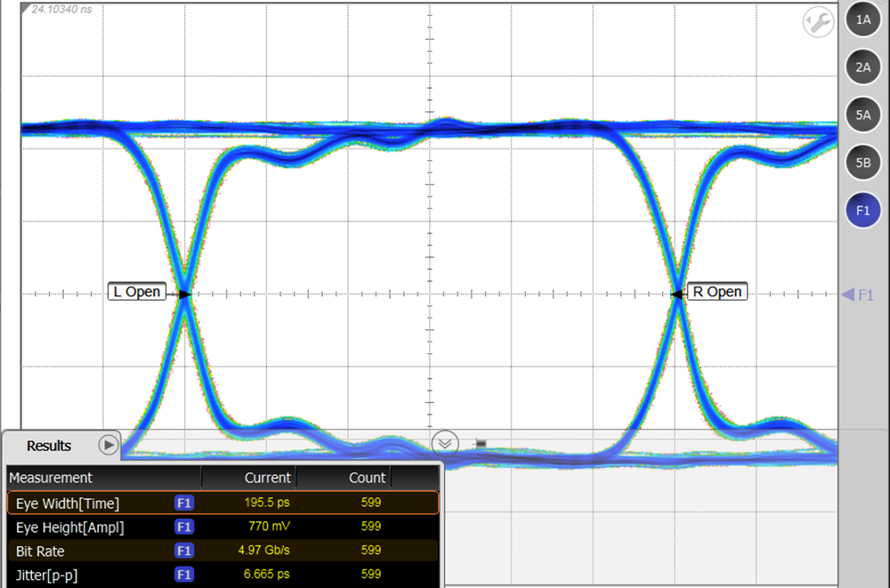Screen dimensions: 890x588
Task: Click F1 badge in Eye Width row
Action: tap(184, 503)
